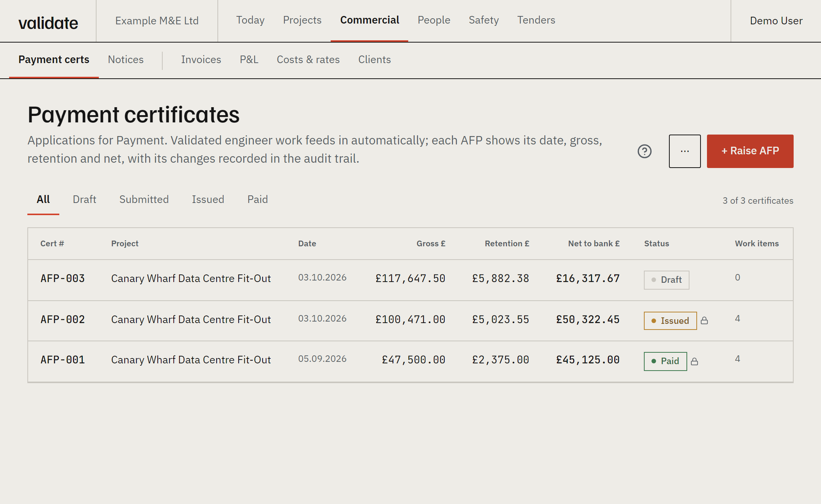Click the Retention £ column header

(x=507, y=244)
